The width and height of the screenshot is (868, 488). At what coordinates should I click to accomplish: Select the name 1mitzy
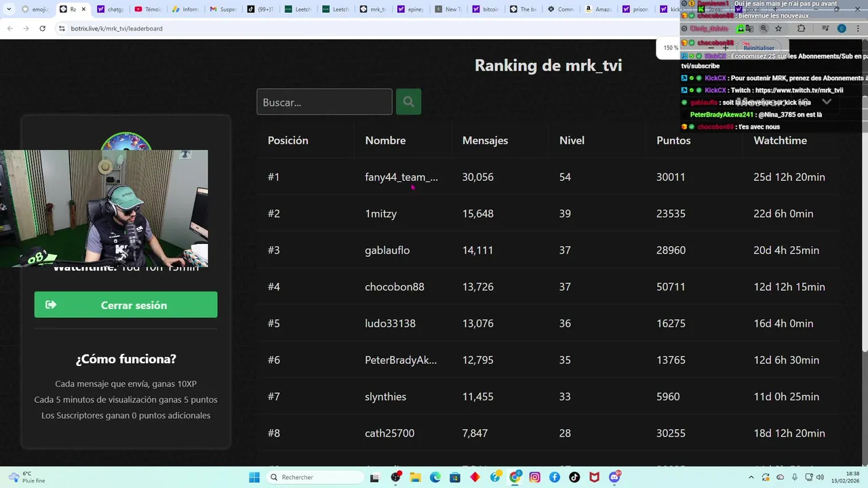380,213
